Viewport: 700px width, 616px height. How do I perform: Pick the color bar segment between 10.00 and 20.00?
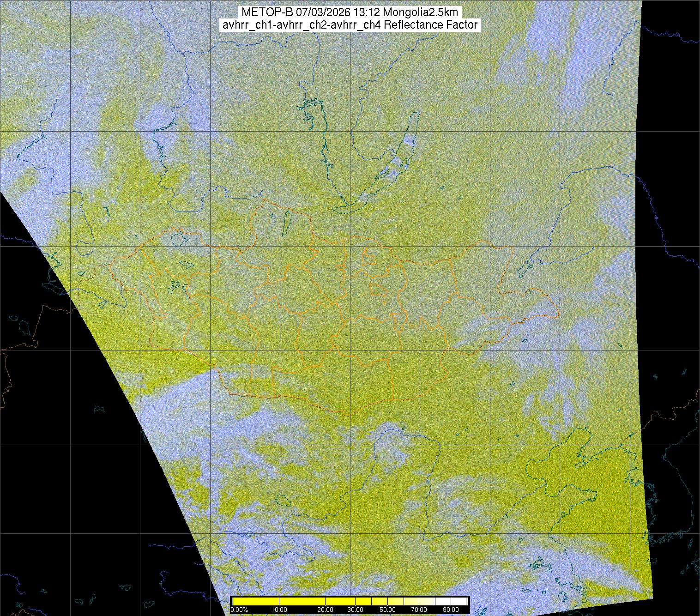[302, 601]
